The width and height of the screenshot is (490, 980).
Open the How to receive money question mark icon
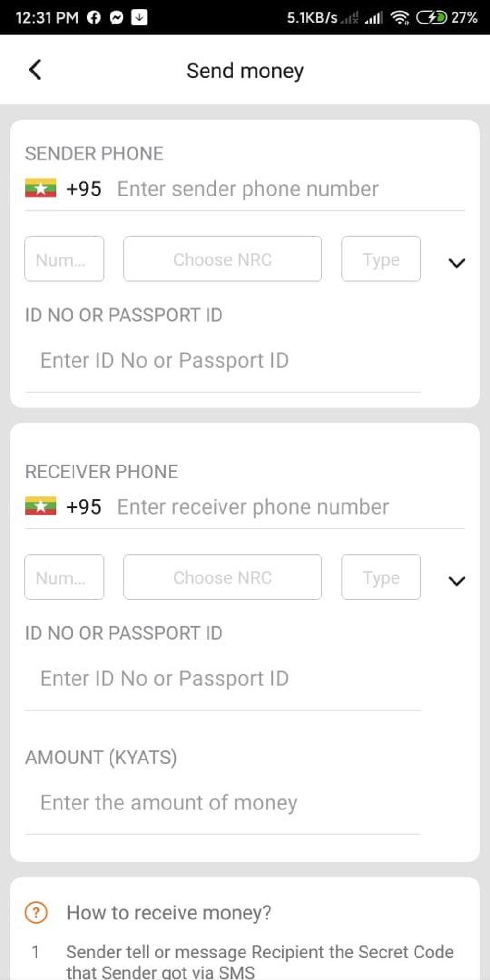tap(36, 912)
